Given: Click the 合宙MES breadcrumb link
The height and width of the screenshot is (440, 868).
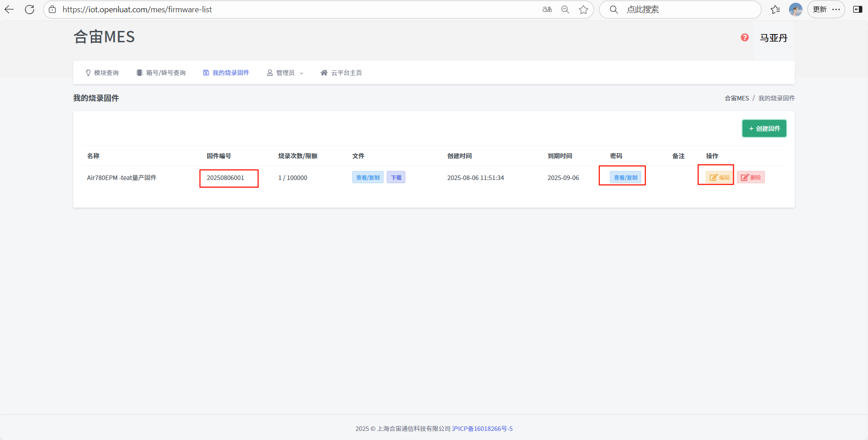Looking at the screenshot, I should click(x=737, y=98).
